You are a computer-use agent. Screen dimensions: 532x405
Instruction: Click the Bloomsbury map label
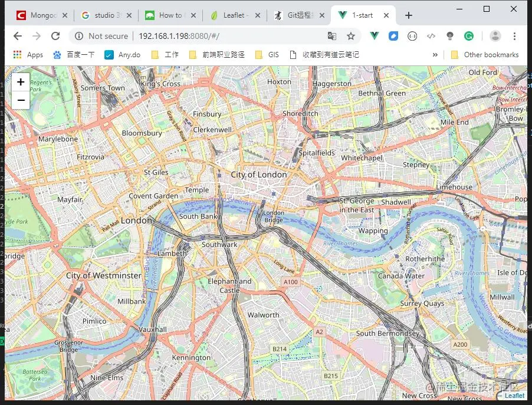142,133
